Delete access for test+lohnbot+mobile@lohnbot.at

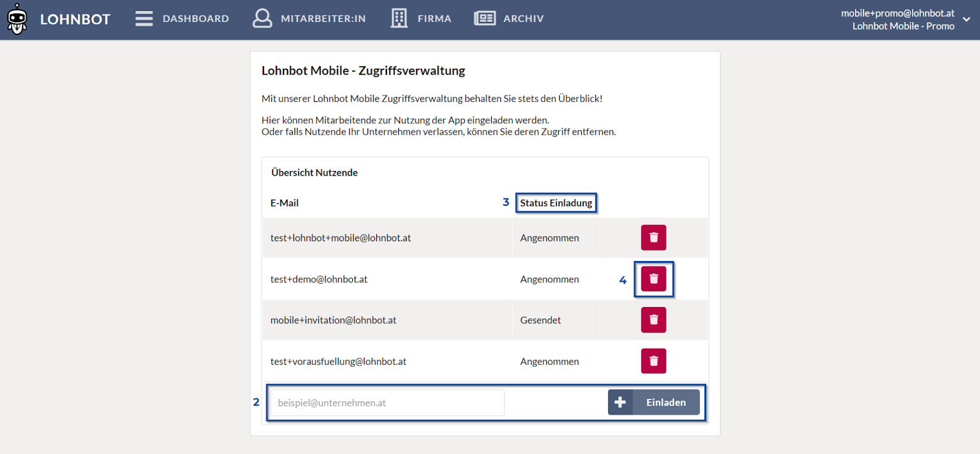[654, 238]
